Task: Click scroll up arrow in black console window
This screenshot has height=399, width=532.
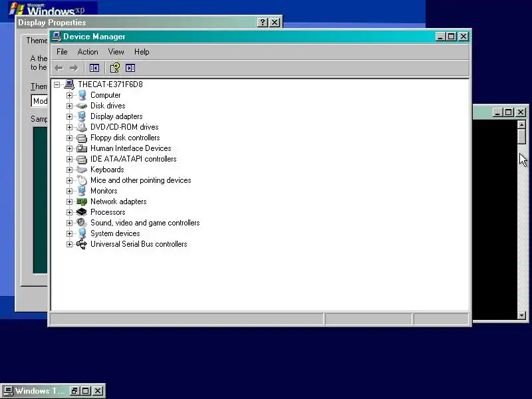Action: point(522,124)
